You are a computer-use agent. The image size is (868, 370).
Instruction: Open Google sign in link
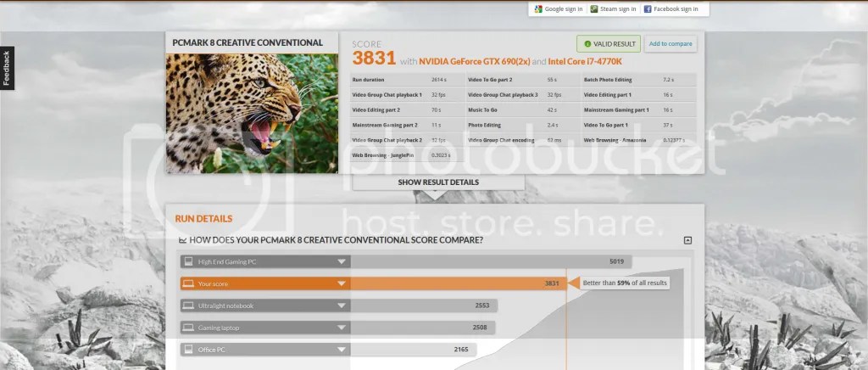coord(564,8)
